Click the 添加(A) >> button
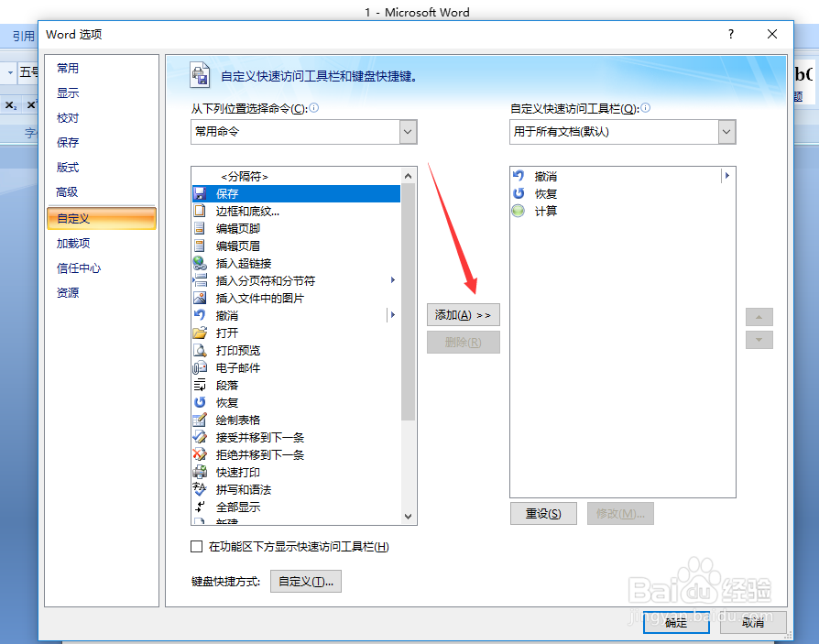This screenshot has height=644, width=819. coord(464,315)
